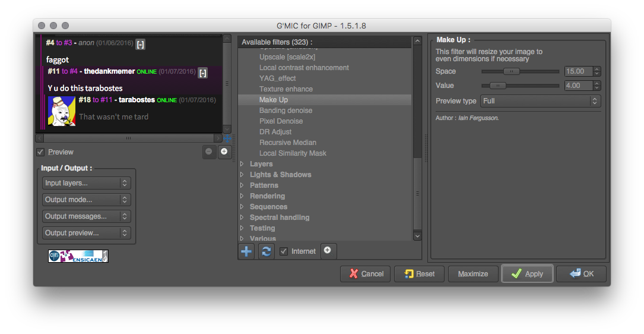Click the Value number input field
The height and width of the screenshot is (334, 644).
(578, 86)
